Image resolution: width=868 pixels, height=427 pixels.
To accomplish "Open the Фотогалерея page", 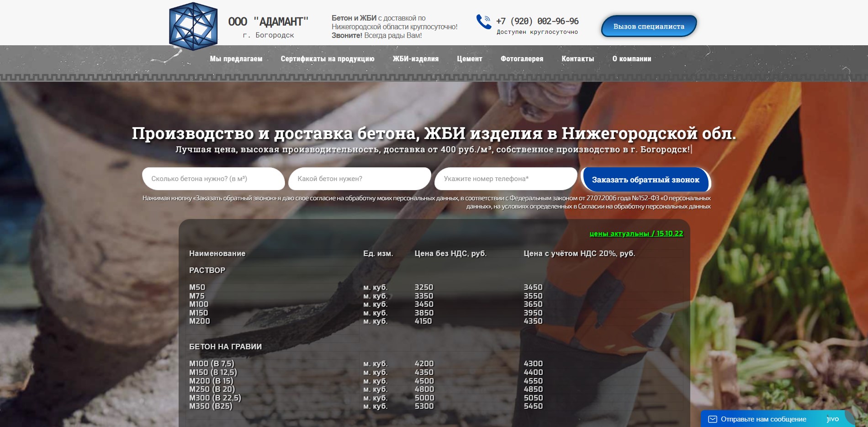I will [521, 59].
